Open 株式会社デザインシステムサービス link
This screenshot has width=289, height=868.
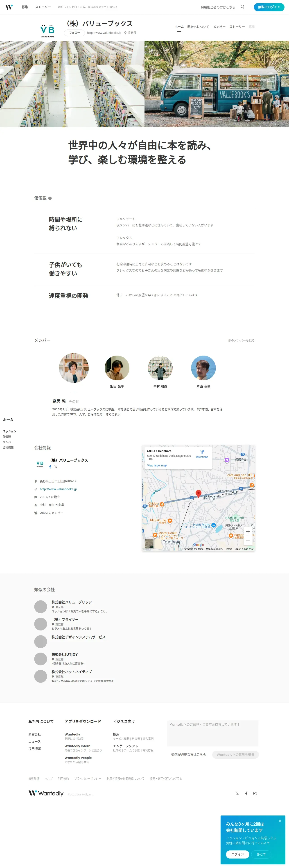78,637
